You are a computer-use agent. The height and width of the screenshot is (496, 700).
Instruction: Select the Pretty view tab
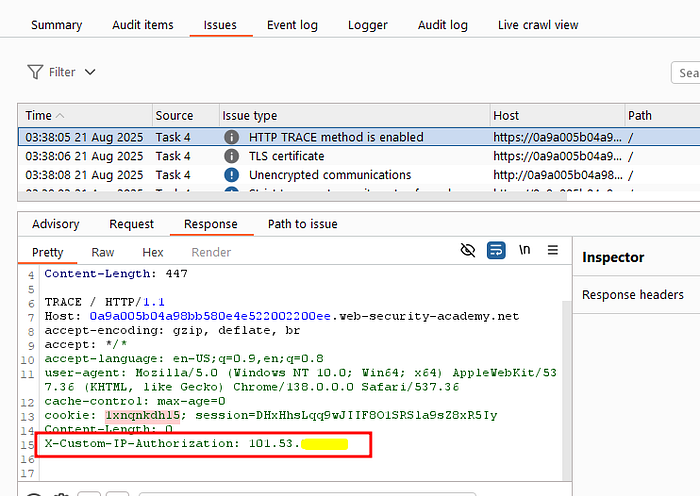point(48,252)
